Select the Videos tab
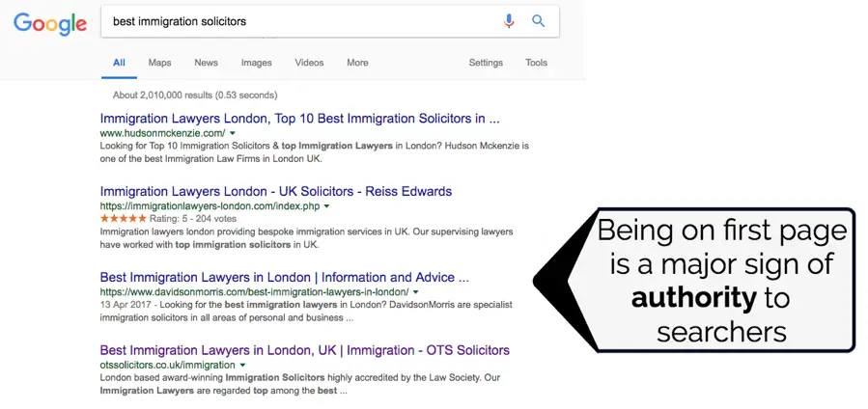The height and width of the screenshot is (409, 868). [309, 63]
